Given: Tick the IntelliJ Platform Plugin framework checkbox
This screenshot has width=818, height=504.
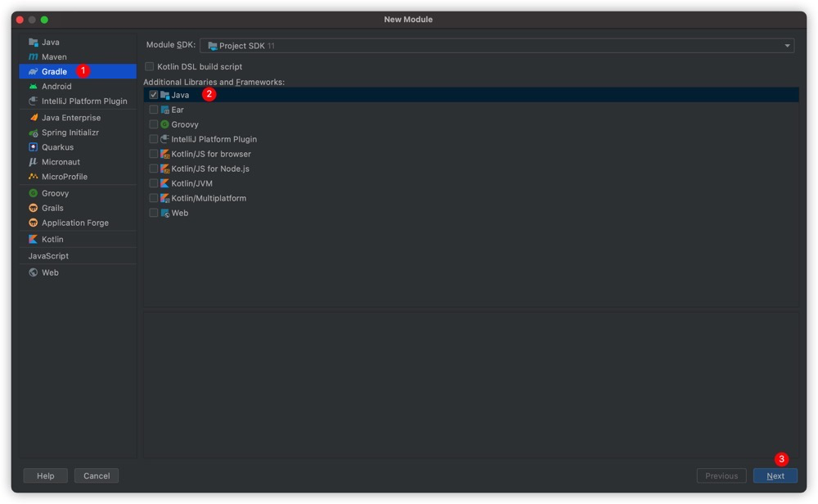Looking at the screenshot, I should (154, 139).
